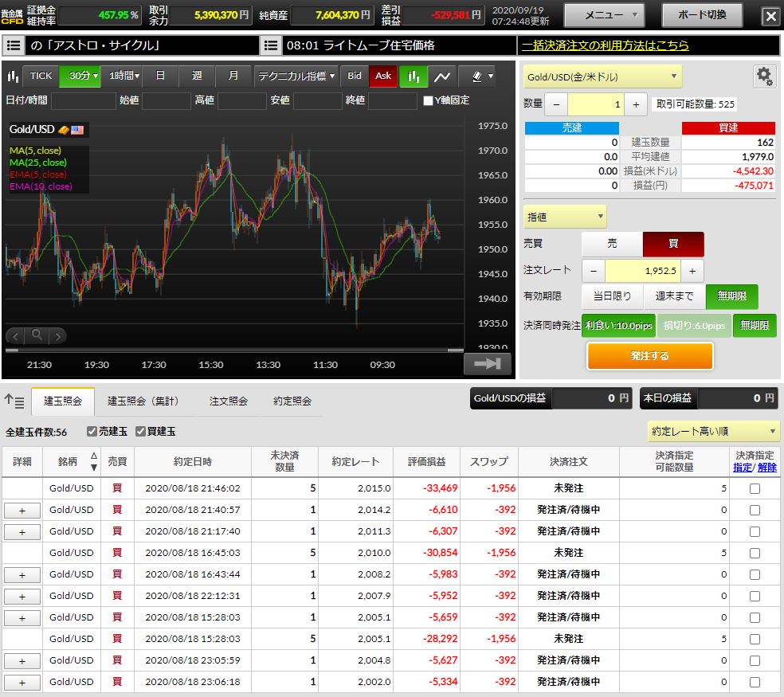This screenshot has width=784, height=697.
Task: Expand details for the 2,002.0 position row
Action: pos(22,683)
